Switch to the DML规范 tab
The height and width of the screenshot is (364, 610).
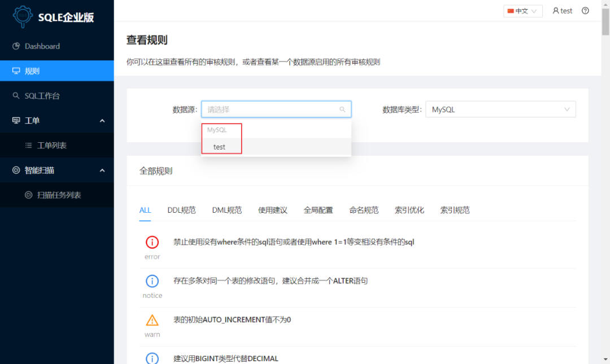pyautogui.click(x=227, y=210)
